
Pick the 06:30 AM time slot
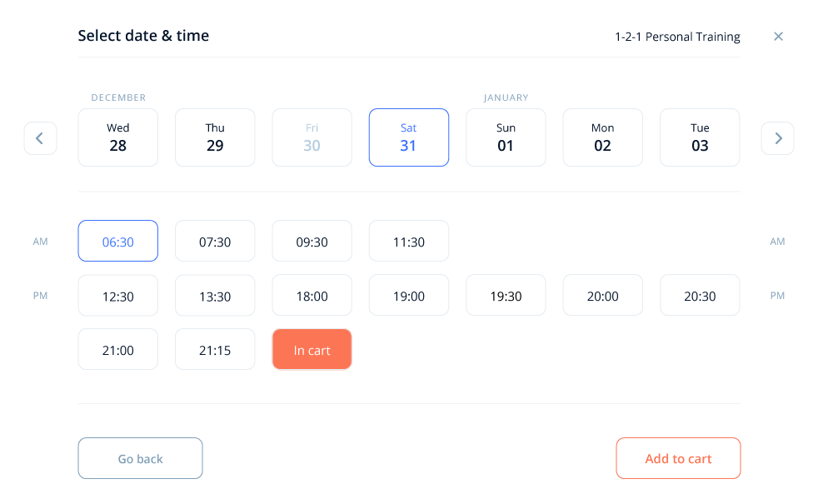coord(117,241)
